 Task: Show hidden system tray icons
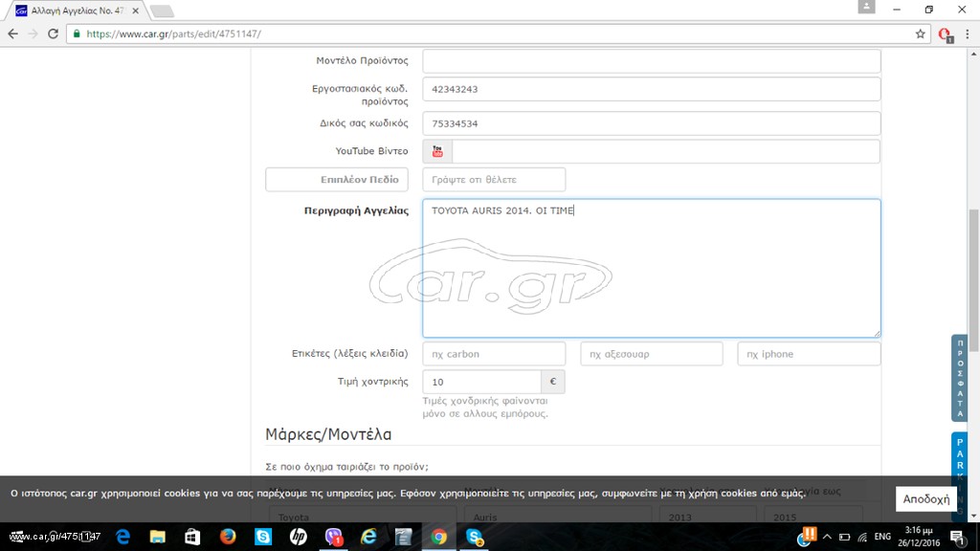click(x=827, y=537)
